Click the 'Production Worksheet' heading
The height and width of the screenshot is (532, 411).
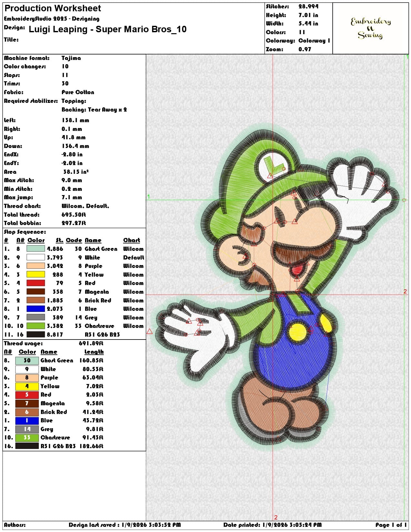[x=53, y=8]
